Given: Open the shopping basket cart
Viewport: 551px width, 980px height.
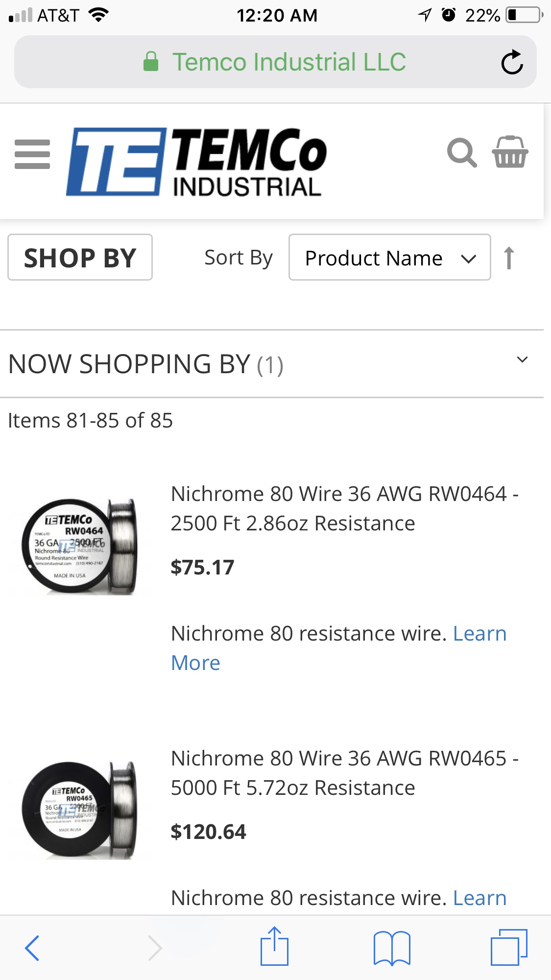Looking at the screenshot, I should pos(510,152).
